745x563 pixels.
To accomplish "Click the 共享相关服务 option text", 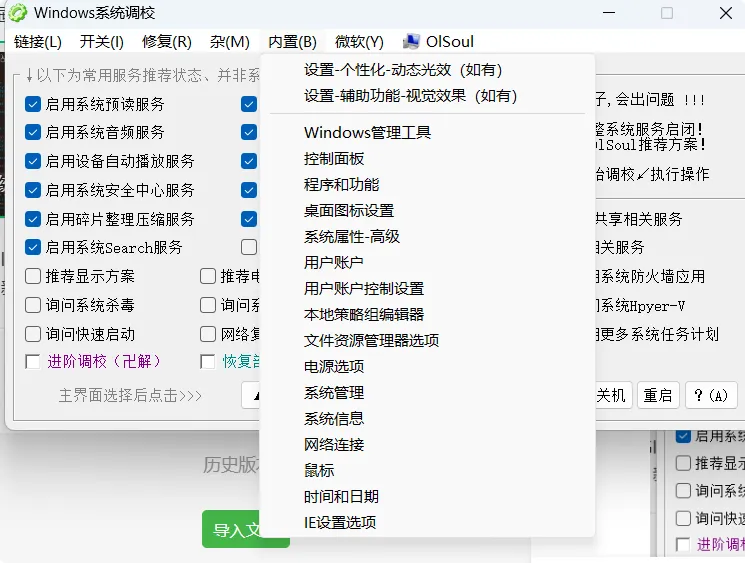I will 639,219.
